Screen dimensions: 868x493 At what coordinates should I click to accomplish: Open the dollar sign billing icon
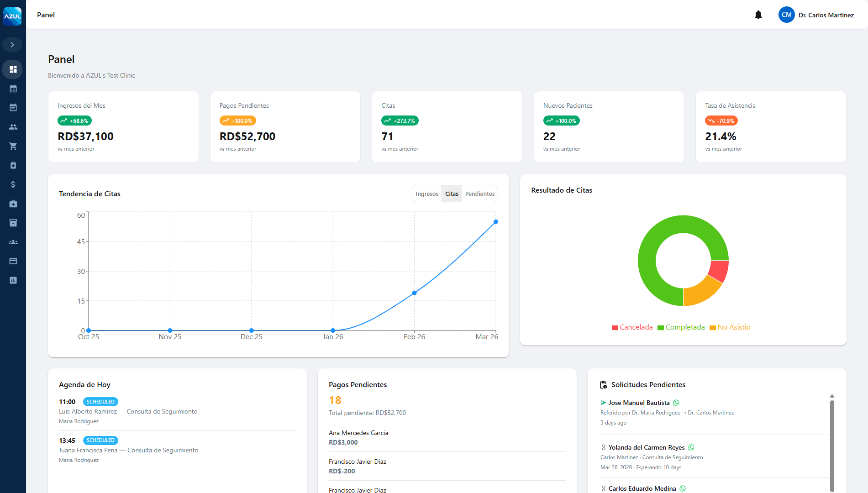(x=13, y=184)
